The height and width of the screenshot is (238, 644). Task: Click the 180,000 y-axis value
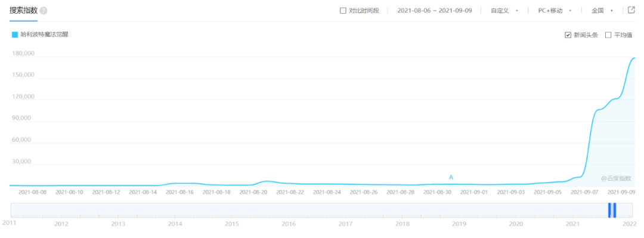click(23, 54)
